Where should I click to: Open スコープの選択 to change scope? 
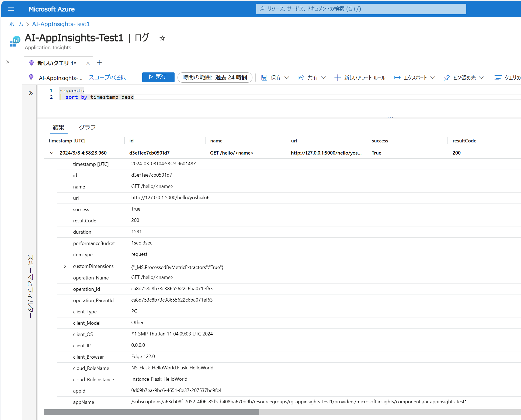[x=107, y=78]
